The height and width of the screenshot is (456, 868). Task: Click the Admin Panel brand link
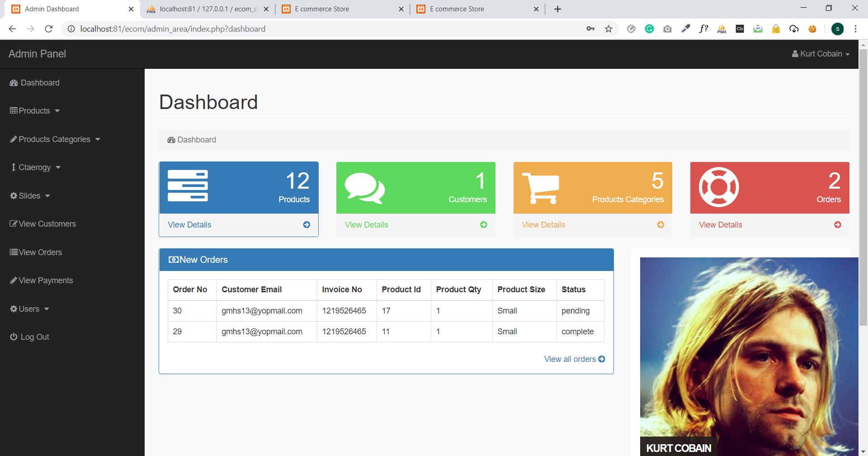point(37,54)
